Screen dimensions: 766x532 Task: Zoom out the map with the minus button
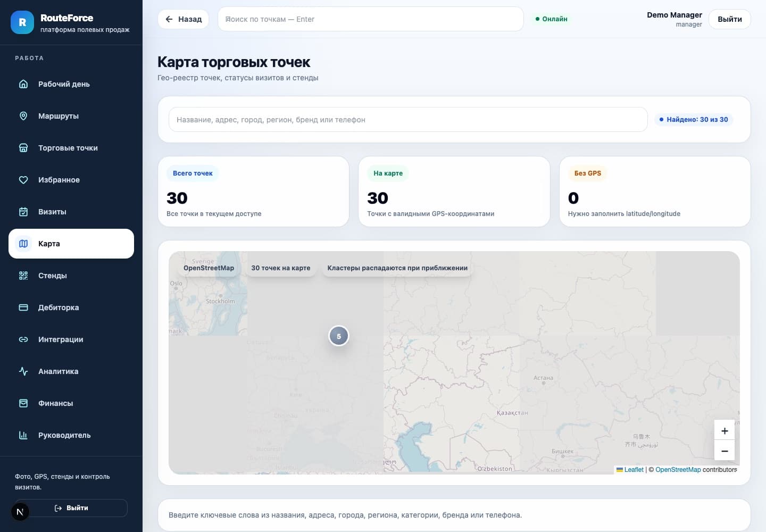(x=725, y=451)
